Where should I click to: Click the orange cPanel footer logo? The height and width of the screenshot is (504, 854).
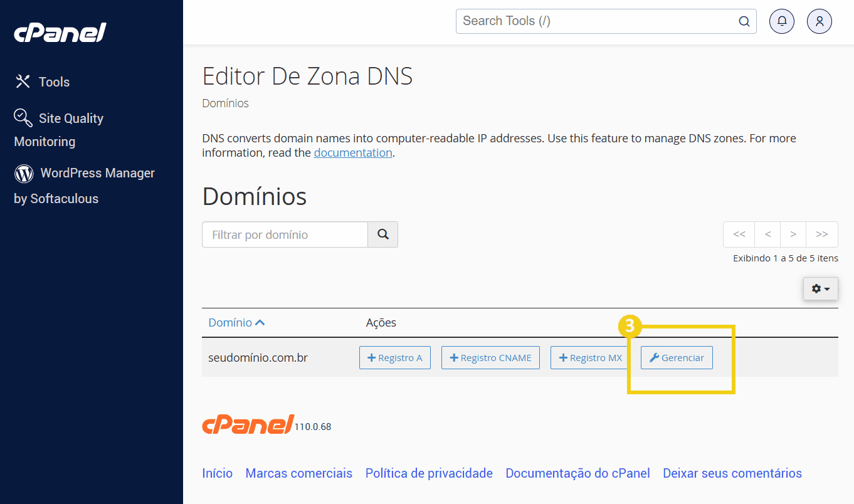[248, 424]
